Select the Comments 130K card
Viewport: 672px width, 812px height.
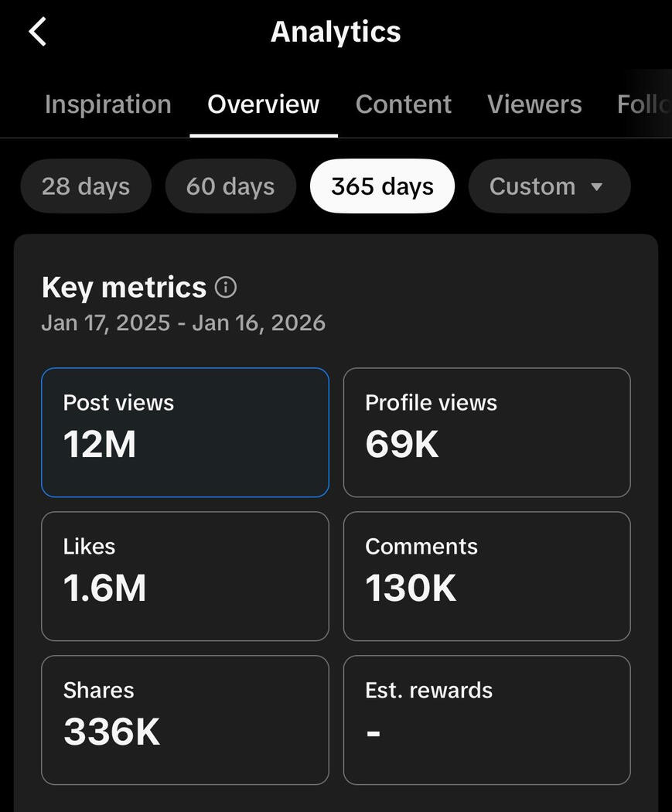(486, 576)
